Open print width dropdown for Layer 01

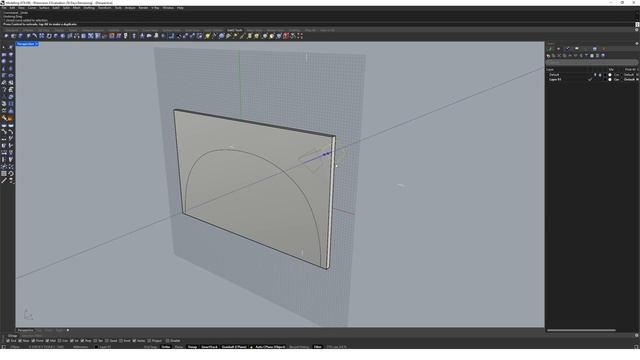pos(629,80)
